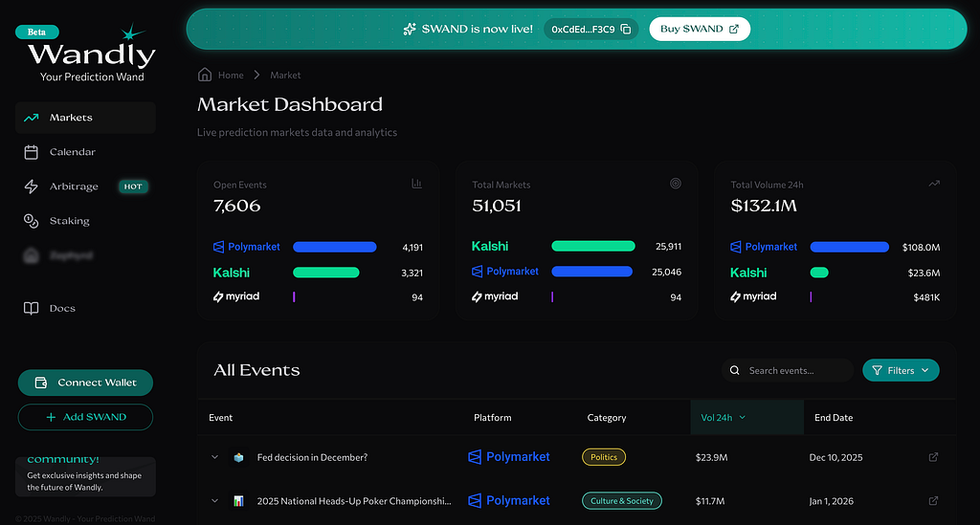Click the HOT badge next to Arbitrage
This screenshot has height=525, width=980.
coord(133,186)
